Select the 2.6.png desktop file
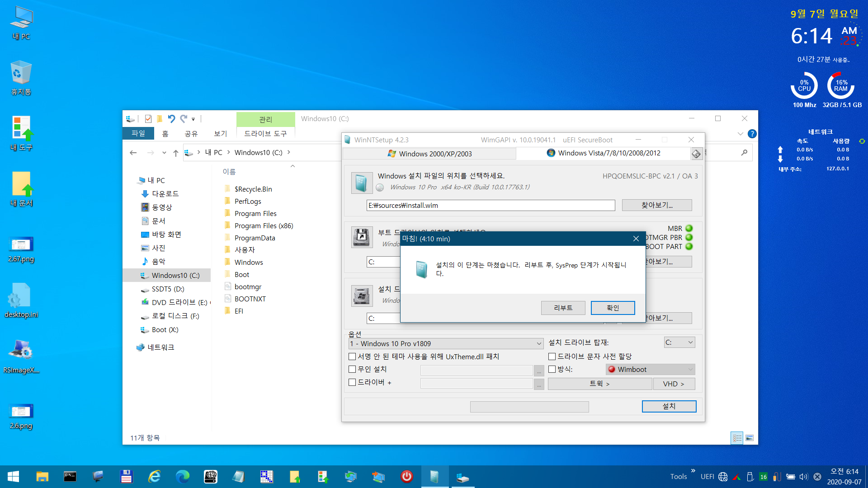868x488 pixels. click(x=21, y=416)
